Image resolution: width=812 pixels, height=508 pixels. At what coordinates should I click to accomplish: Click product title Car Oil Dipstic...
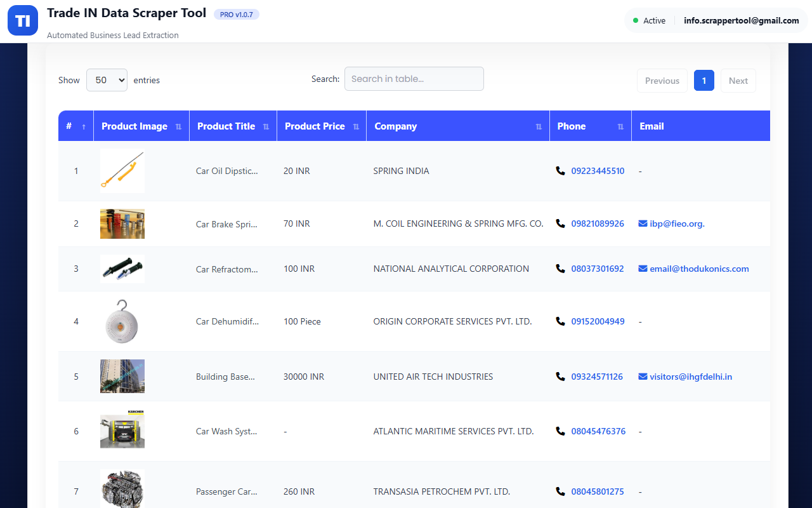(x=227, y=171)
